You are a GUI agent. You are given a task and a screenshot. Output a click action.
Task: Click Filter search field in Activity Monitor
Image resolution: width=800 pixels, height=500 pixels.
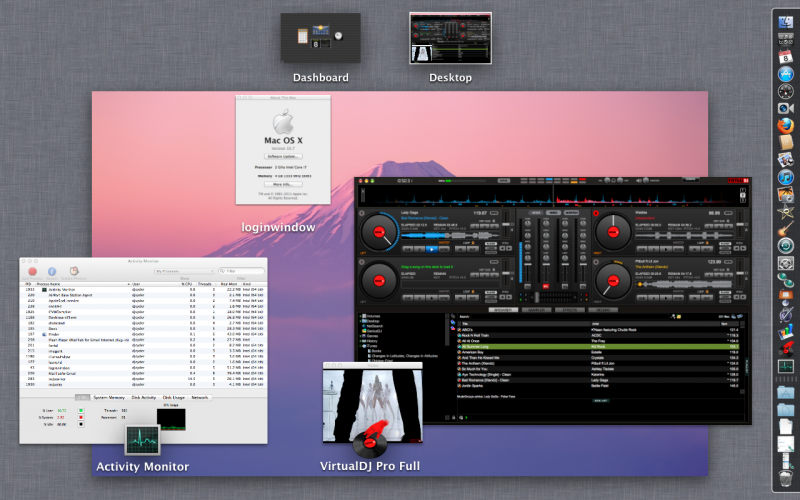click(x=241, y=271)
